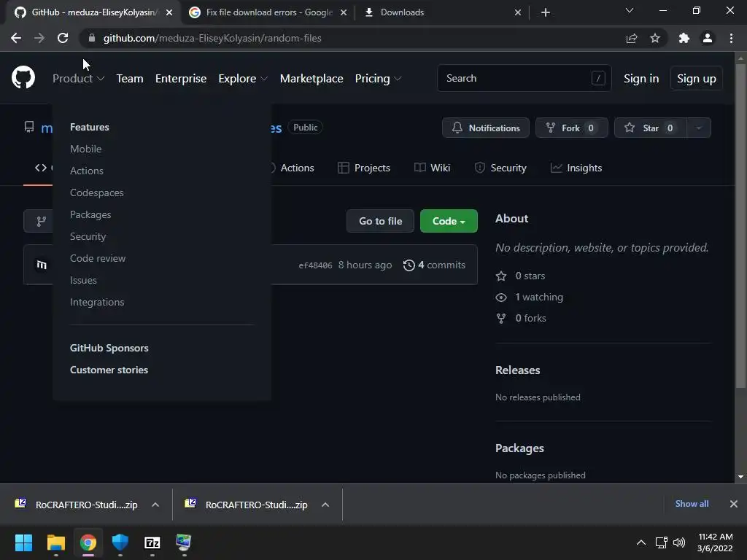The image size is (747, 560).
Task: Expand the Product menu
Action: (x=78, y=79)
